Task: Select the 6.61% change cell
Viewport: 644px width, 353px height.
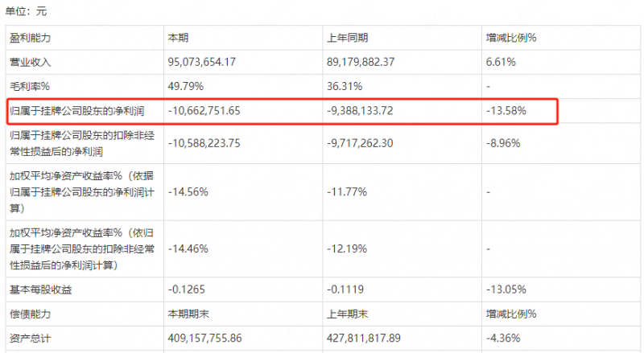Action: click(501, 61)
